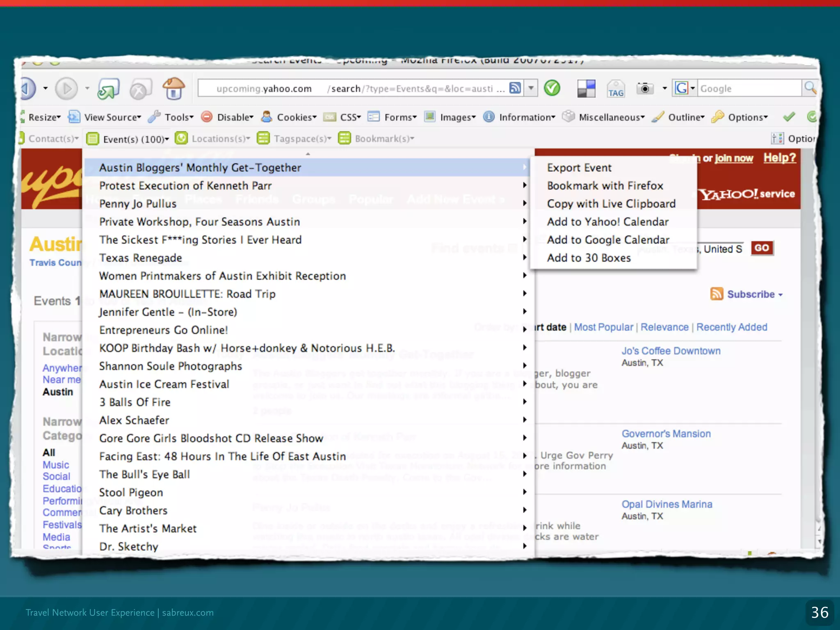Open Opal Divines Marina venue link

(x=667, y=504)
